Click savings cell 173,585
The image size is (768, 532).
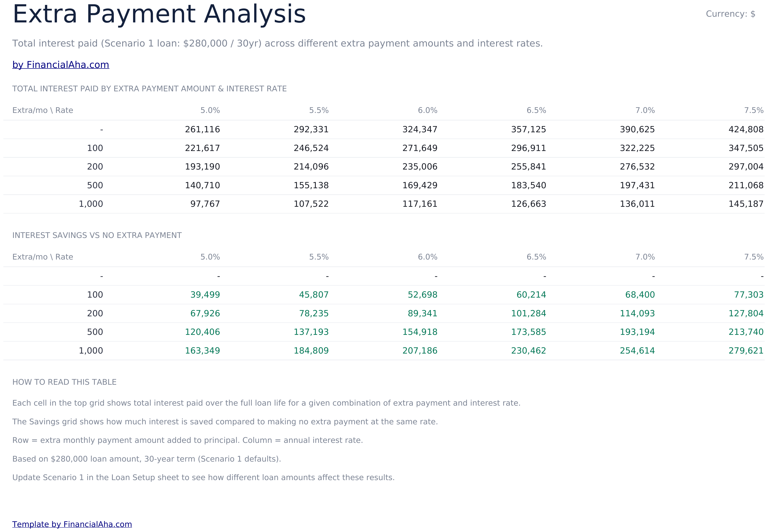tap(529, 332)
